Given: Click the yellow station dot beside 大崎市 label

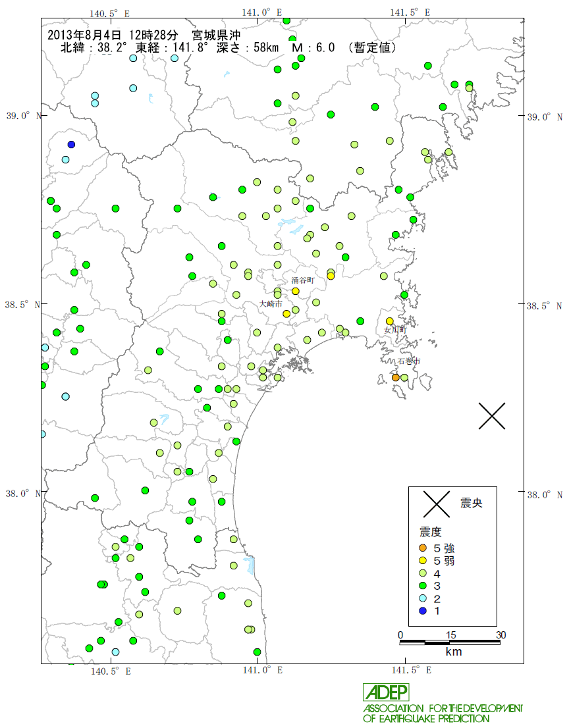Looking at the screenshot, I should 286,314.
